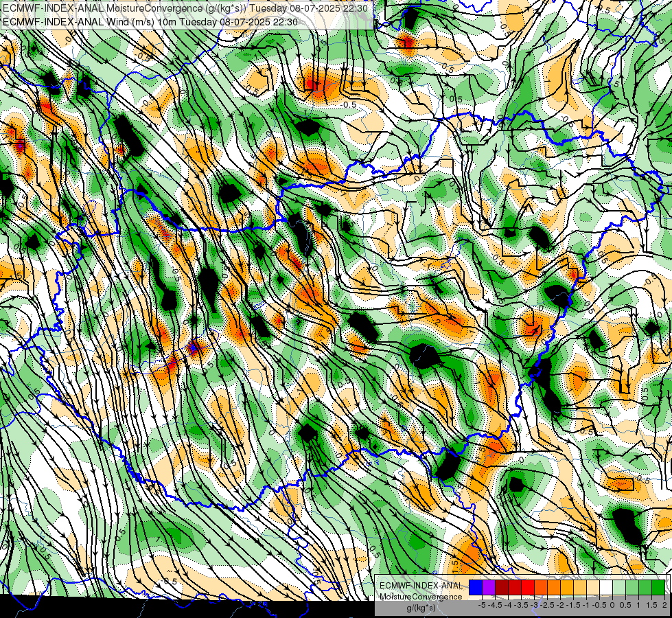Click MoistureConvergence label in the legend box

point(421,597)
